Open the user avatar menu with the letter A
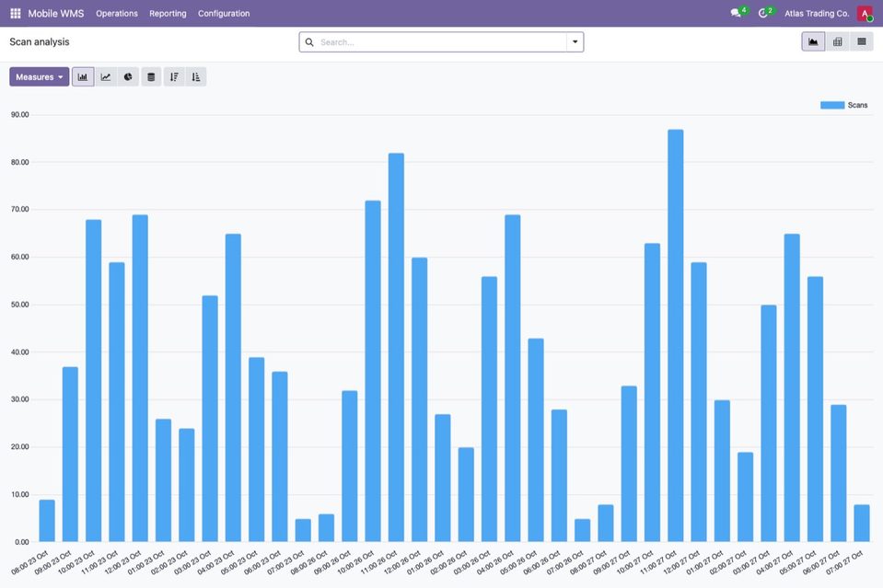883x588 pixels. pyautogui.click(x=865, y=13)
